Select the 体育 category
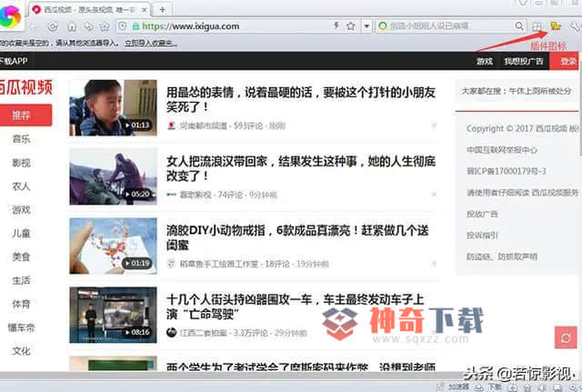This screenshot has width=582, height=392. [x=21, y=304]
